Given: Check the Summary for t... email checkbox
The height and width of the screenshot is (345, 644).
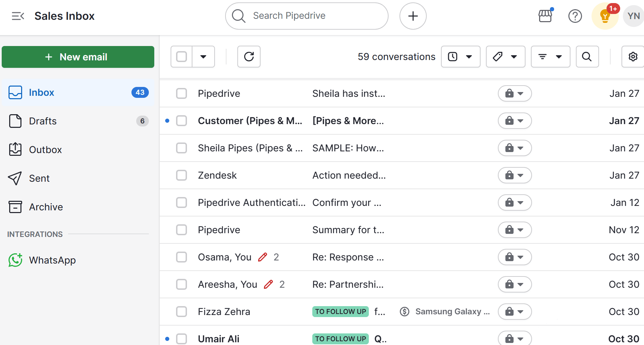Looking at the screenshot, I should (182, 230).
